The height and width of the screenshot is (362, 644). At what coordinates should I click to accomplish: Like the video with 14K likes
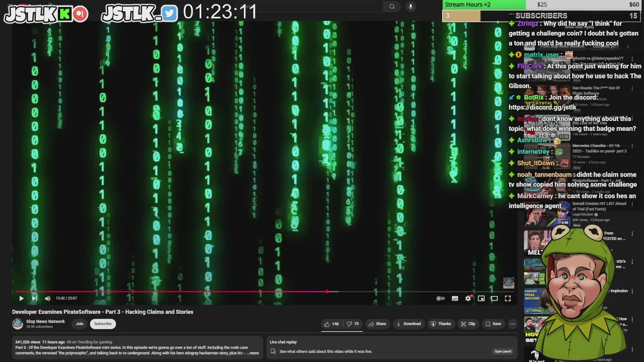coord(331,324)
